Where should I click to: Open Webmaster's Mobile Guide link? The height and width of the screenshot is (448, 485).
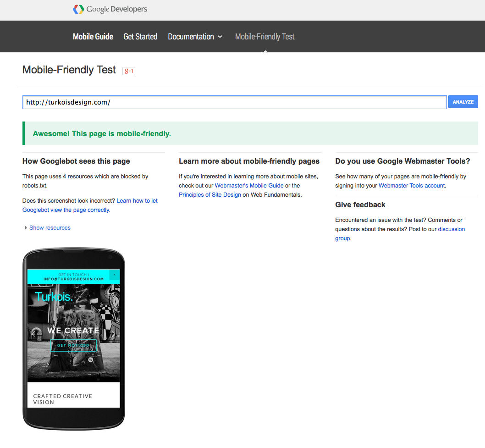249,185
